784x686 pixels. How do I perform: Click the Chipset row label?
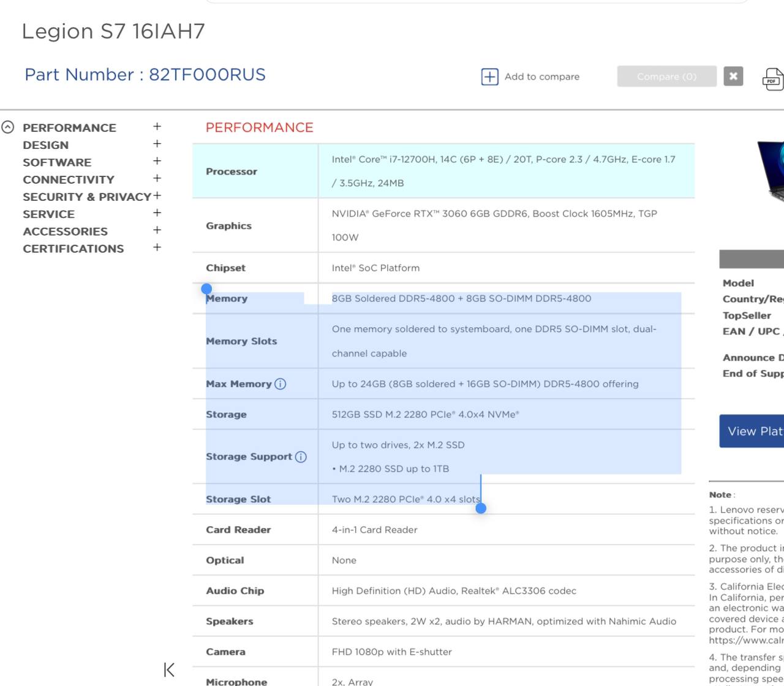225,268
